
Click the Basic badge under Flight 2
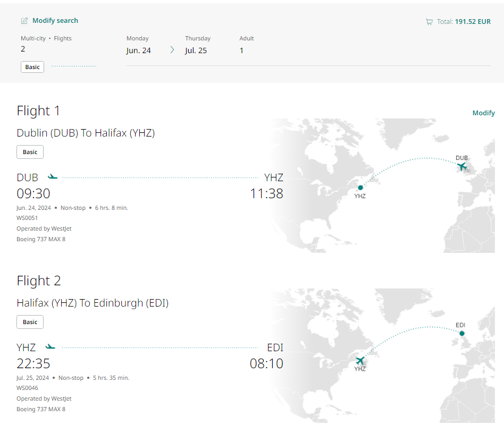coord(30,322)
